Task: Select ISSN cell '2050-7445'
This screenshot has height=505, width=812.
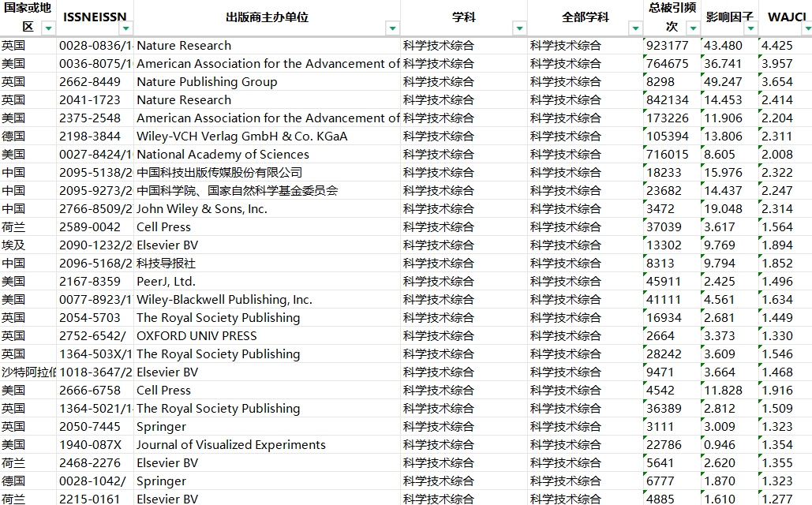Action: (x=95, y=426)
